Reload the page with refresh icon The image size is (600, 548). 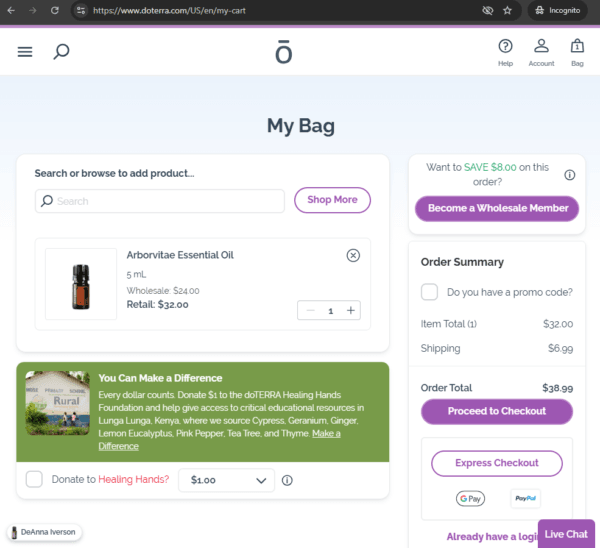pos(55,10)
